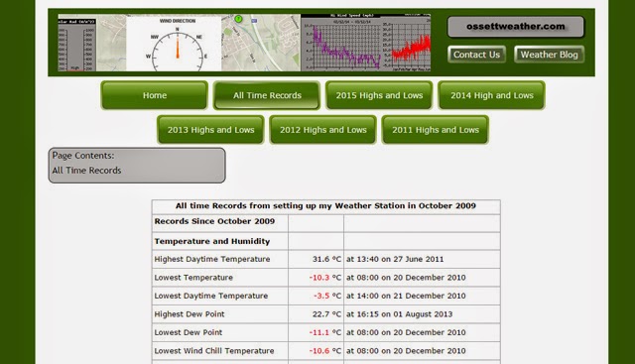The height and width of the screenshot is (364, 635).
Task: Open 2014 High and Lows page
Action: click(x=492, y=95)
